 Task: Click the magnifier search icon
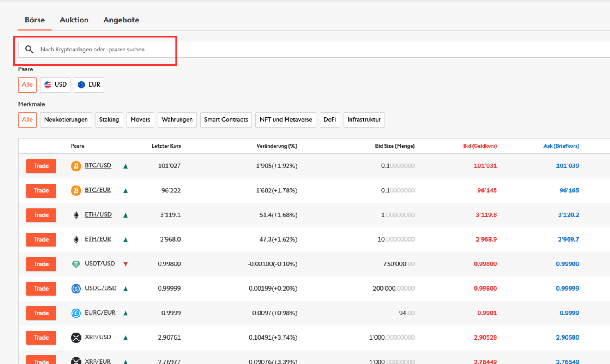tap(29, 49)
